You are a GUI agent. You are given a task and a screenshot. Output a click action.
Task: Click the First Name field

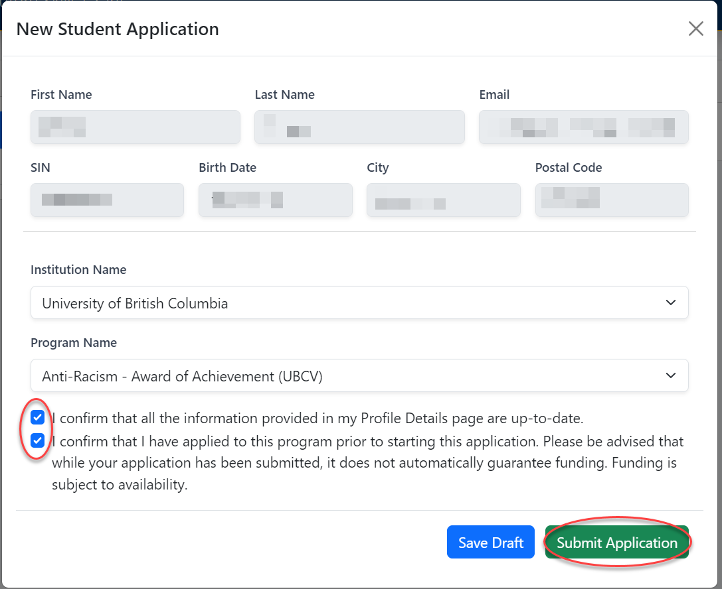point(135,127)
